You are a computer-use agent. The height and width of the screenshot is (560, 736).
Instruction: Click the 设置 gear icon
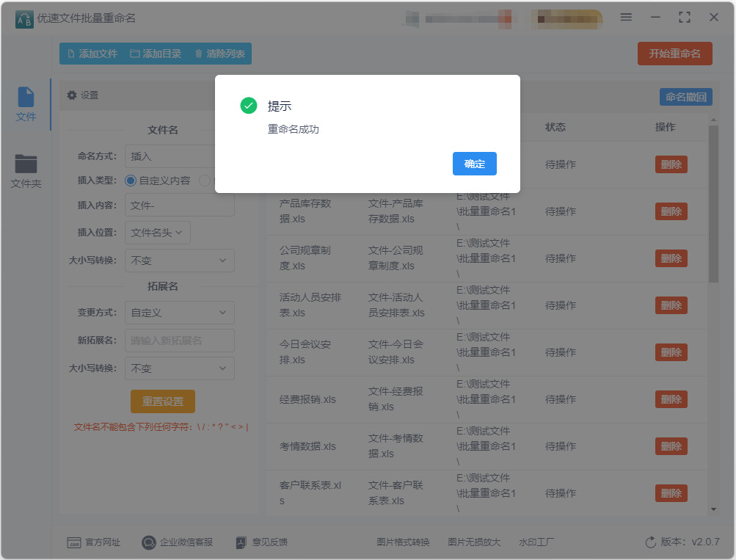[72, 95]
